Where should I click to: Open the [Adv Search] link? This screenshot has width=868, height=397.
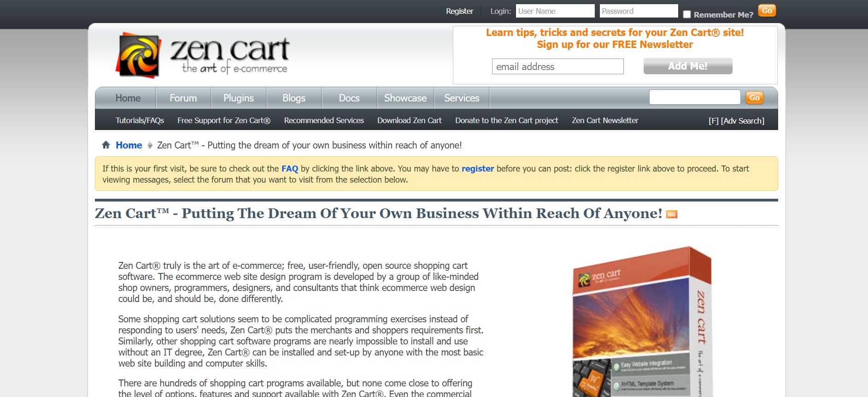(x=743, y=121)
